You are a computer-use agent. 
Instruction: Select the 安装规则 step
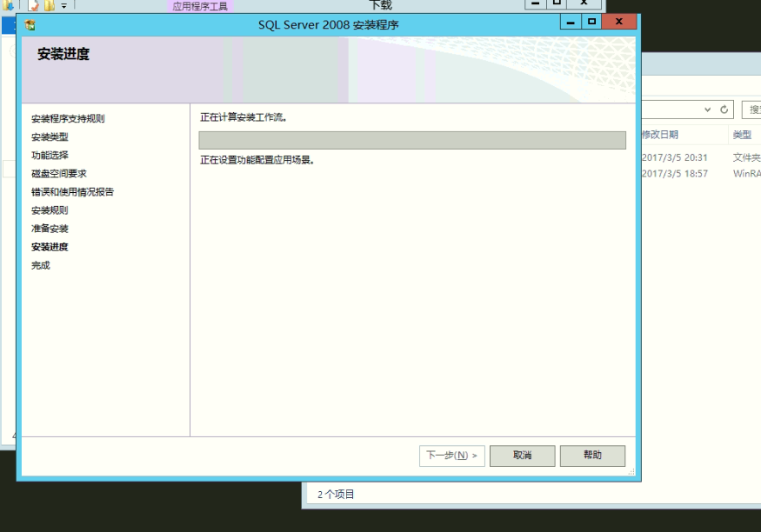[50, 210]
